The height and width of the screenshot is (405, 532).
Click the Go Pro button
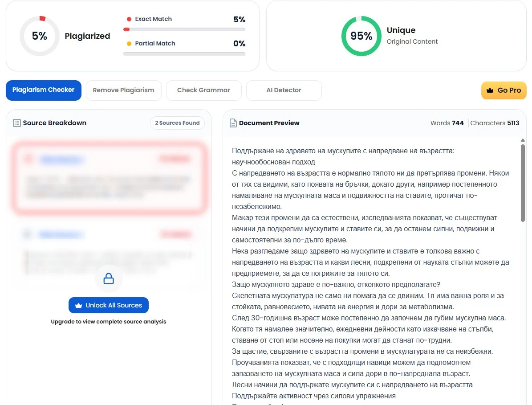pyautogui.click(x=504, y=90)
